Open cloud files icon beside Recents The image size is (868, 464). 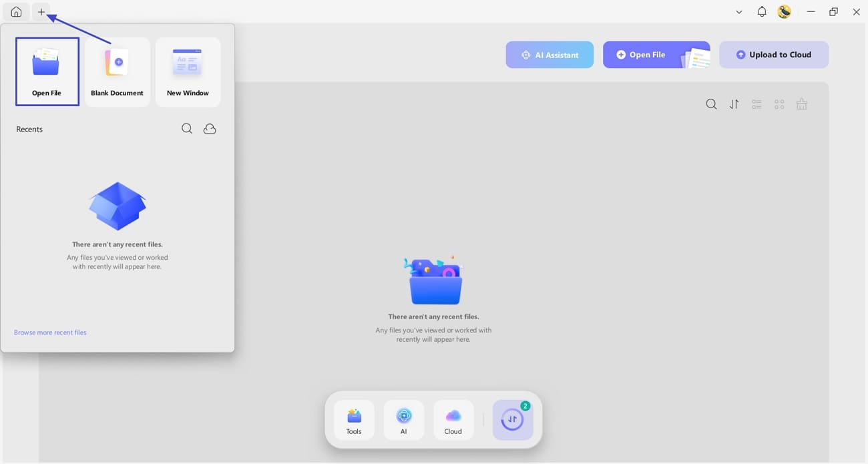click(210, 129)
